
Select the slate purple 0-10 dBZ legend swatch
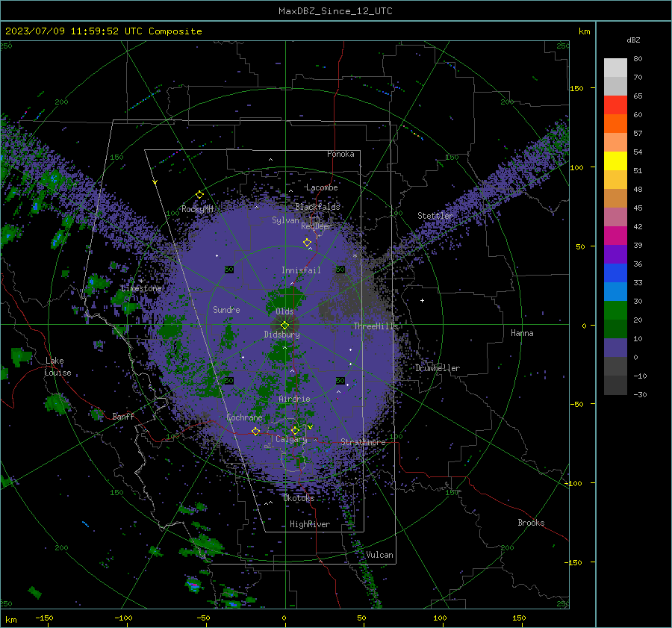[x=615, y=348]
